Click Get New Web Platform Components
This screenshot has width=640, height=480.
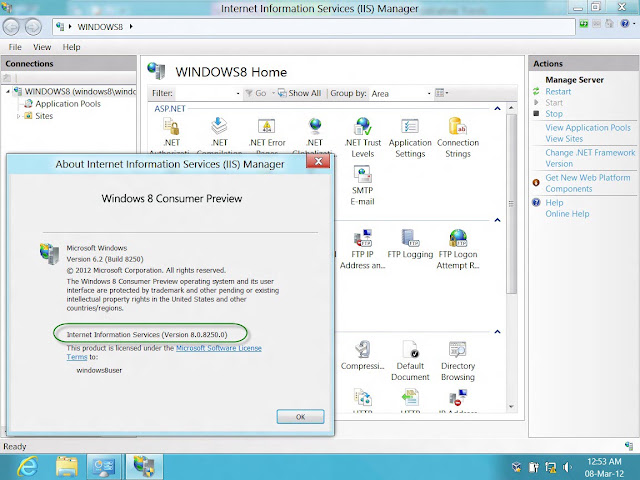pos(588,183)
